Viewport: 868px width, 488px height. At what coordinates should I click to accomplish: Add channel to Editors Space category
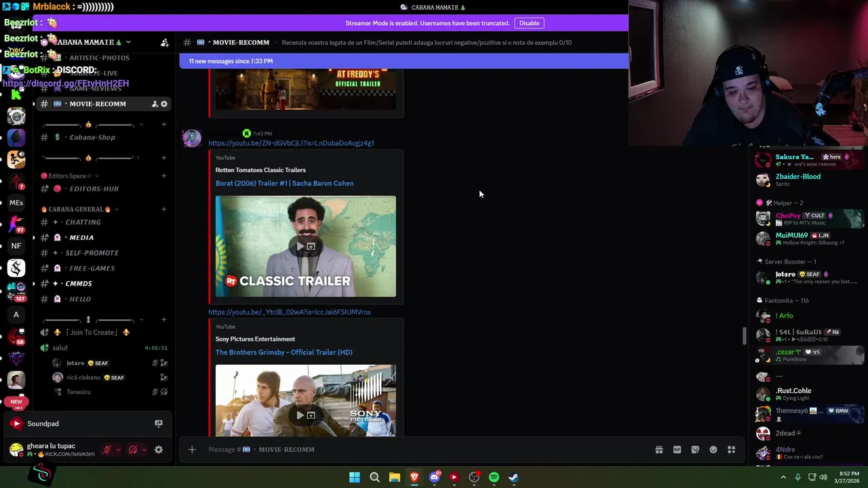coord(164,176)
